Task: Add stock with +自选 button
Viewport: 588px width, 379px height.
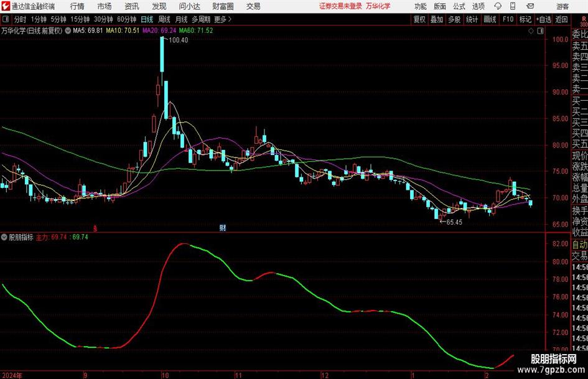Action: (x=543, y=19)
